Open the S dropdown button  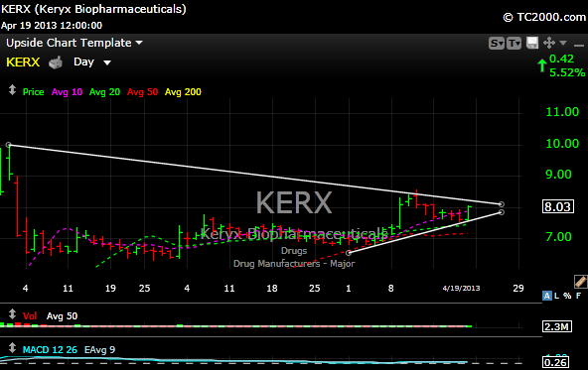click(x=497, y=44)
